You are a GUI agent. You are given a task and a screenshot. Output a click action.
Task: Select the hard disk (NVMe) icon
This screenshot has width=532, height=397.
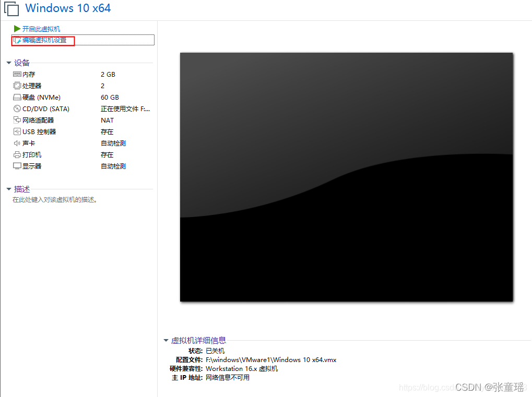(17, 98)
